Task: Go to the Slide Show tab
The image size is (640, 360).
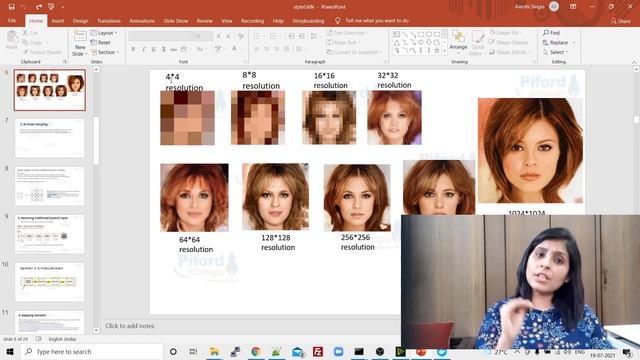Action: 176,21
